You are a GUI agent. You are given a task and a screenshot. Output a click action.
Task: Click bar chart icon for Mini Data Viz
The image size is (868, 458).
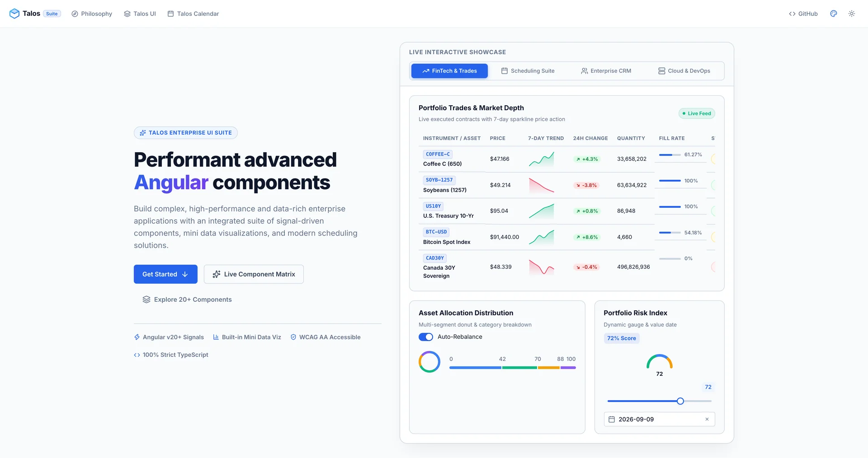pyautogui.click(x=216, y=337)
